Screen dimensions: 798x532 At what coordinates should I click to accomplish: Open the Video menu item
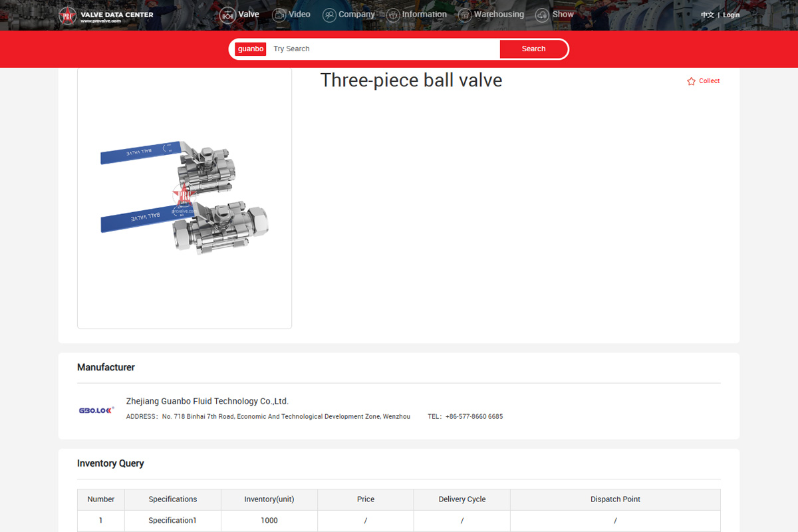(x=299, y=15)
